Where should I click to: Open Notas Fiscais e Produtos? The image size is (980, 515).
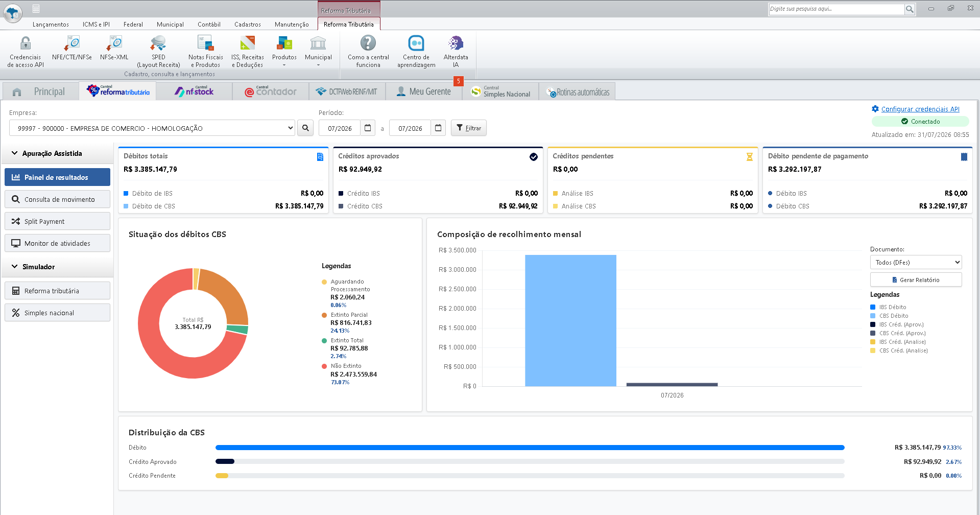tap(206, 52)
